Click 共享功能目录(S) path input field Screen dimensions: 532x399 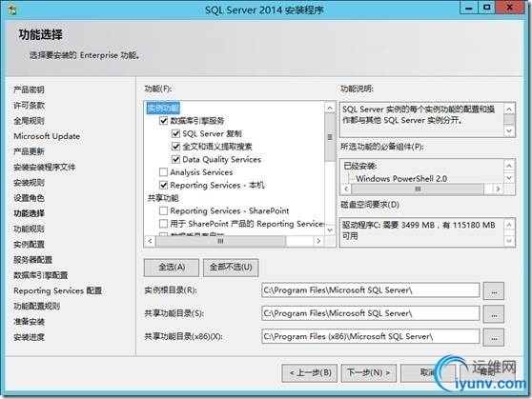(371, 313)
